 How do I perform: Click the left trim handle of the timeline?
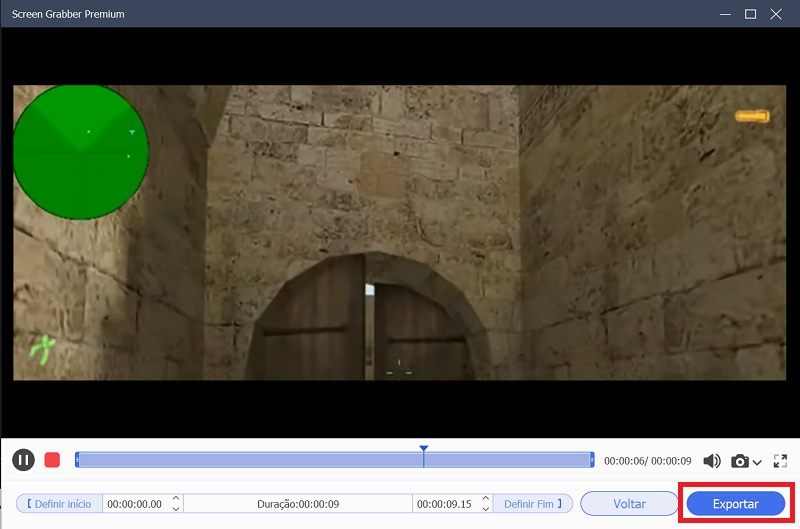click(x=77, y=460)
